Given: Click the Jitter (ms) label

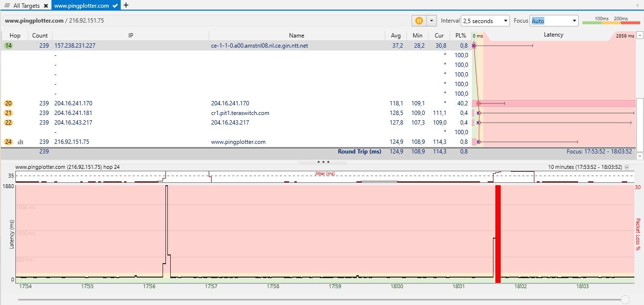Looking at the screenshot, I should pyautogui.click(x=325, y=174).
